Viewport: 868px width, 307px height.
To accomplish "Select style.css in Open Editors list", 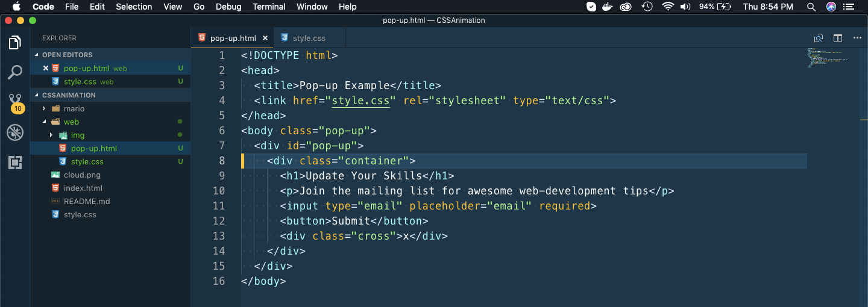I will pos(110,81).
